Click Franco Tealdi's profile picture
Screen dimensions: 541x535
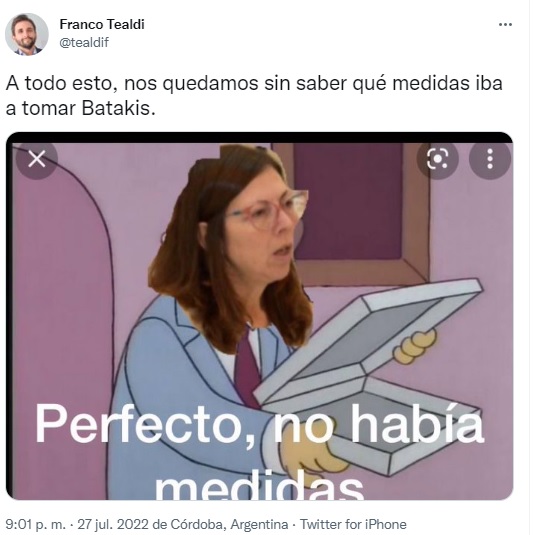(27, 34)
